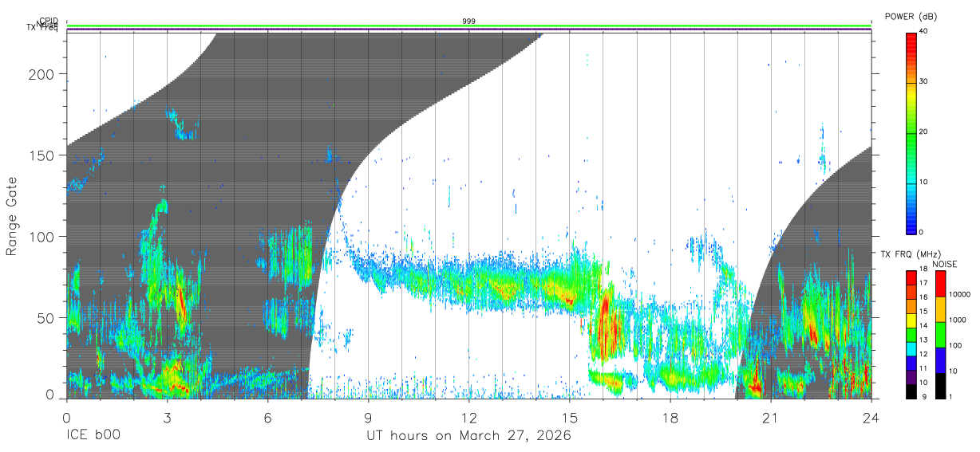This screenshot has width=980, height=452.
Task: Click the 18 hour label on UT axis
Action: (x=670, y=418)
